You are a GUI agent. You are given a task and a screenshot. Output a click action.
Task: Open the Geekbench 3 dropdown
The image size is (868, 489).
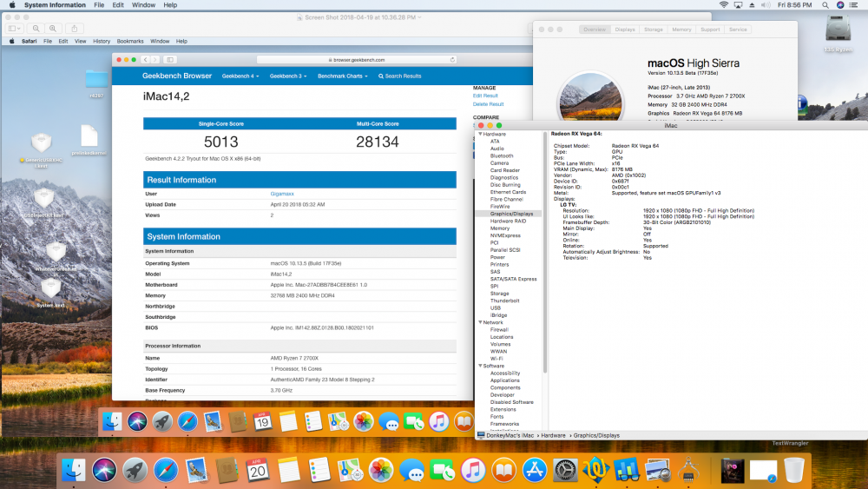click(288, 76)
